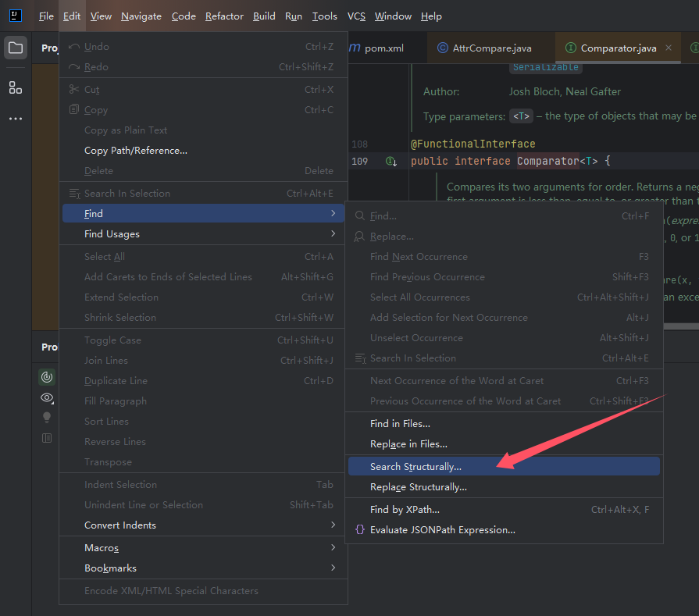Click the Evaluate JSONPath braces icon
Image resolution: width=699 pixels, height=616 pixels.
(x=360, y=529)
